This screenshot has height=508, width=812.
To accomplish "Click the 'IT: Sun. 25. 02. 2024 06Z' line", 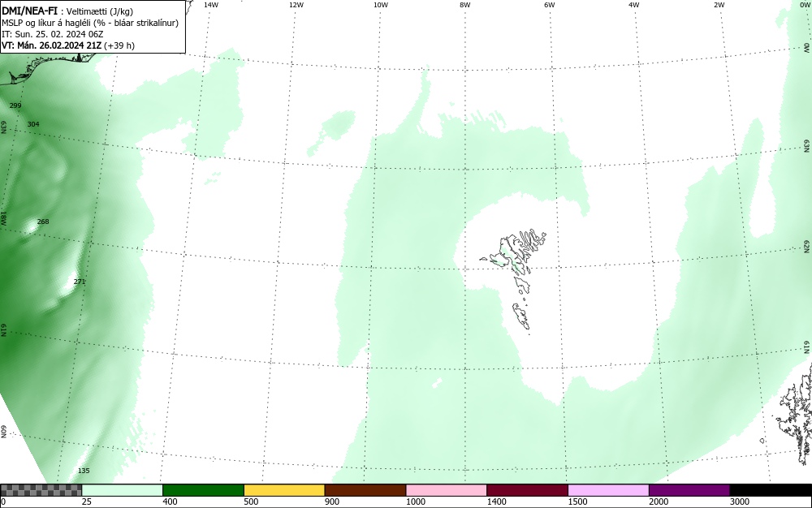I will click(52, 34).
